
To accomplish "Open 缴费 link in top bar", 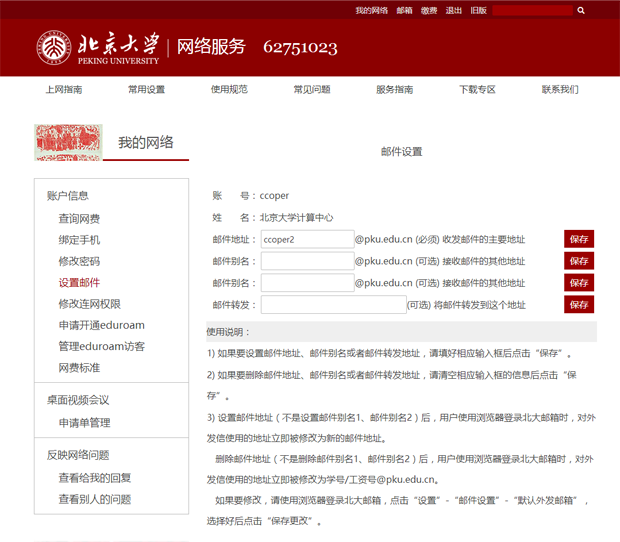I will [x=429, y=10].
